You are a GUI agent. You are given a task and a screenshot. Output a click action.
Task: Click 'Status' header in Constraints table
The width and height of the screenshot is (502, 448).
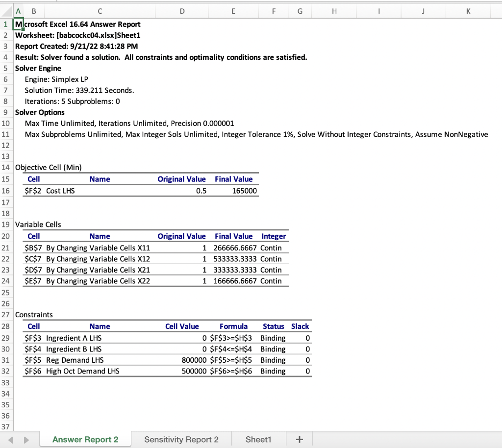click(274, 326)
